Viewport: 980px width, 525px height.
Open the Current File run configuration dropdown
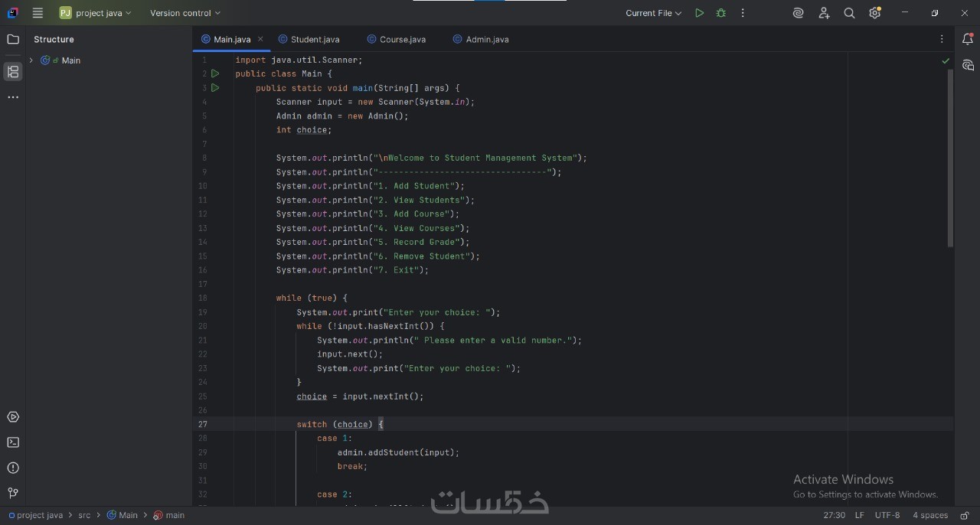[x=653, y=13]
